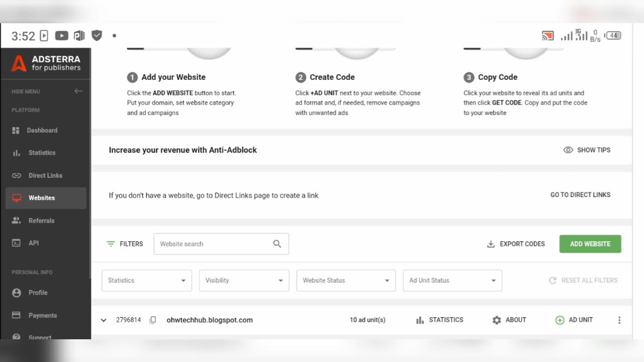Select Websites in the sidebar
The width and height of the screenshot is (644, 362).
[x=46, y=198]
